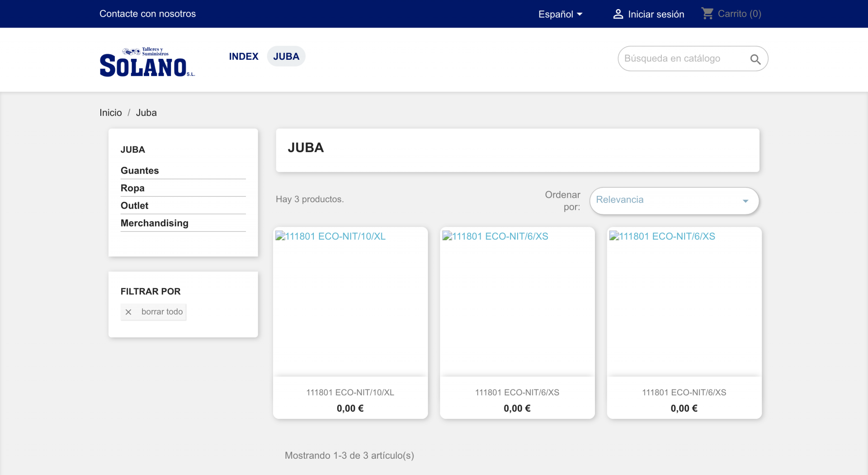Open Contacte con nosotros link
Screen dimensions: 868x475
click(x=147, y=14)
